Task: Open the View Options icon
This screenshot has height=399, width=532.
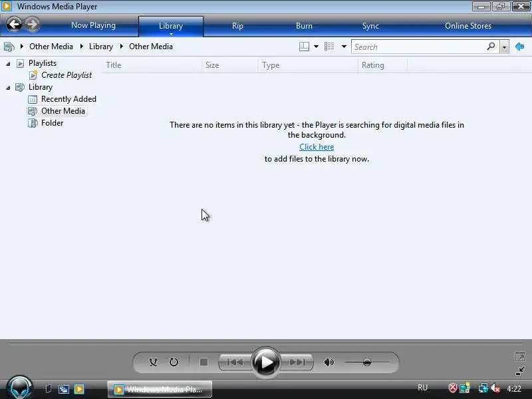Action: [x=329, y=47]
